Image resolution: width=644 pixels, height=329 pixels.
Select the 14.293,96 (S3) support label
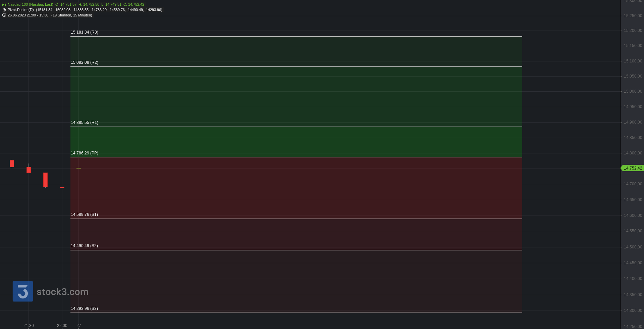click(x=85, y=309)
